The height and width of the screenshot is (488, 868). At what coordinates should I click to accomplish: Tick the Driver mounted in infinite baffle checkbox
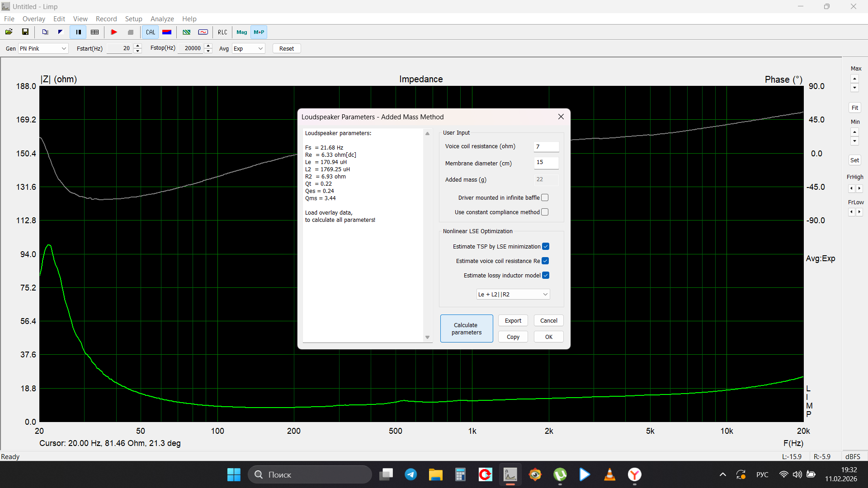click(x=545, y=197)
